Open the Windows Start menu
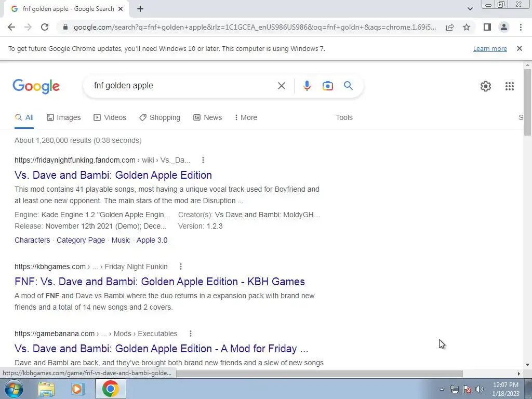The image size is (532, 399). (14, 389)
